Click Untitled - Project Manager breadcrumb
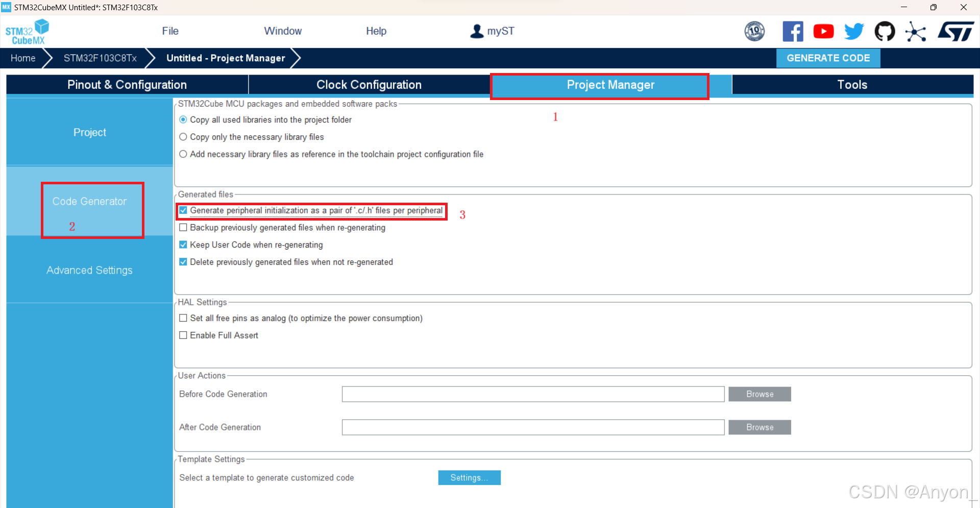 coord(226,58)
